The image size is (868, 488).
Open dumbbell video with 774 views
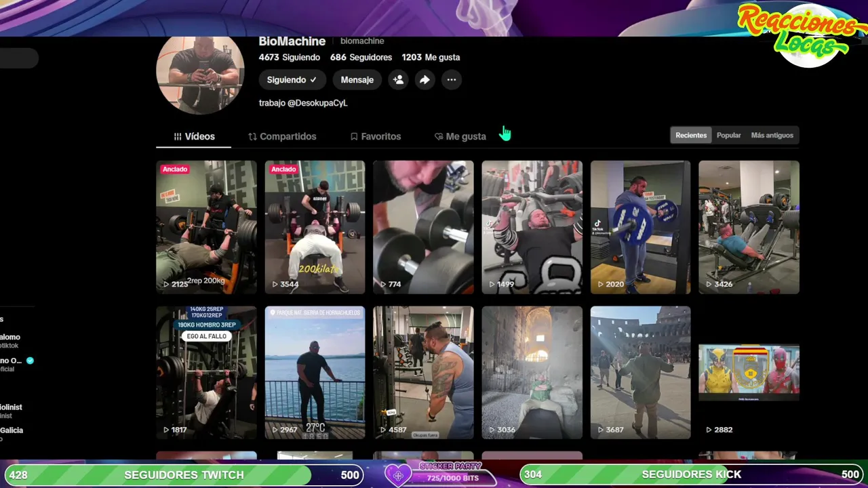click(x=423, y=227)
